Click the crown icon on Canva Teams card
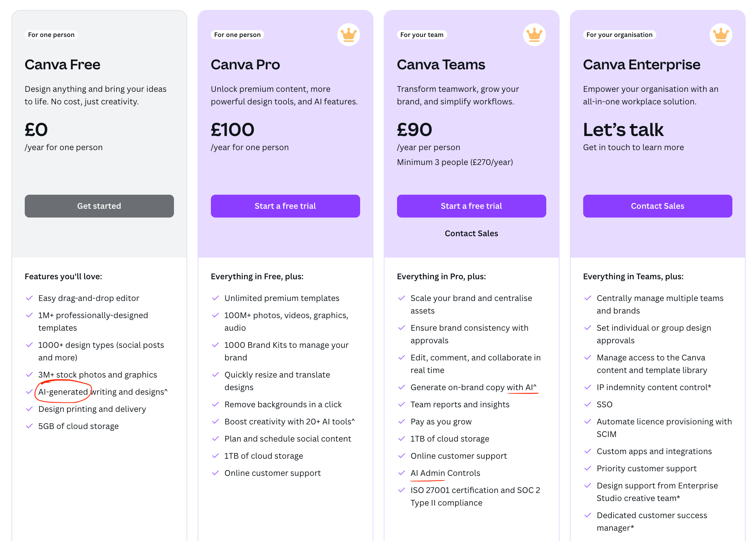The image size is (756, 541). coord(534,35)
